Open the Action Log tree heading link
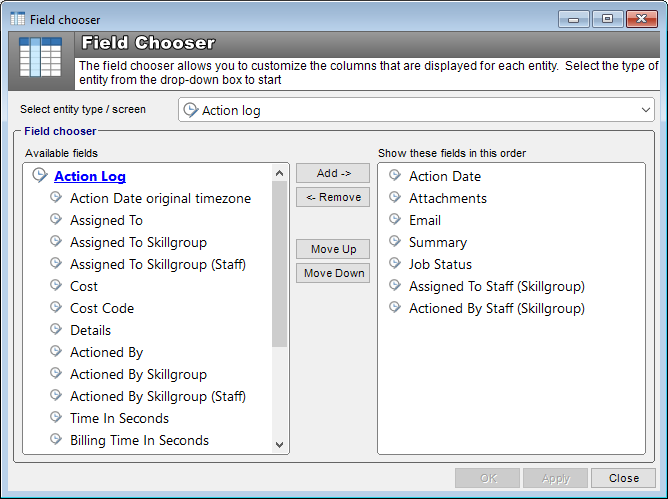This screenshot has height=499, width=668. pyautogui.click(x=90, y=176)
